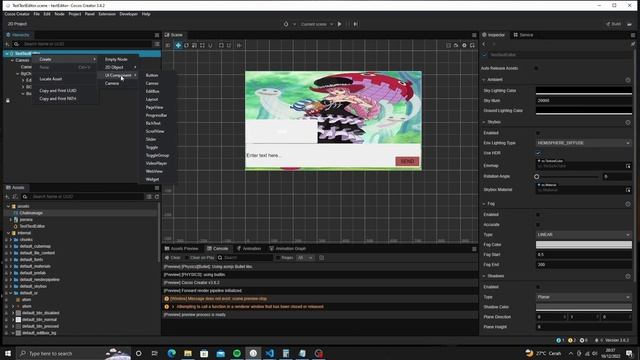
Task: Open the Scene panel menu icon
Action: [x=474, y=35]
